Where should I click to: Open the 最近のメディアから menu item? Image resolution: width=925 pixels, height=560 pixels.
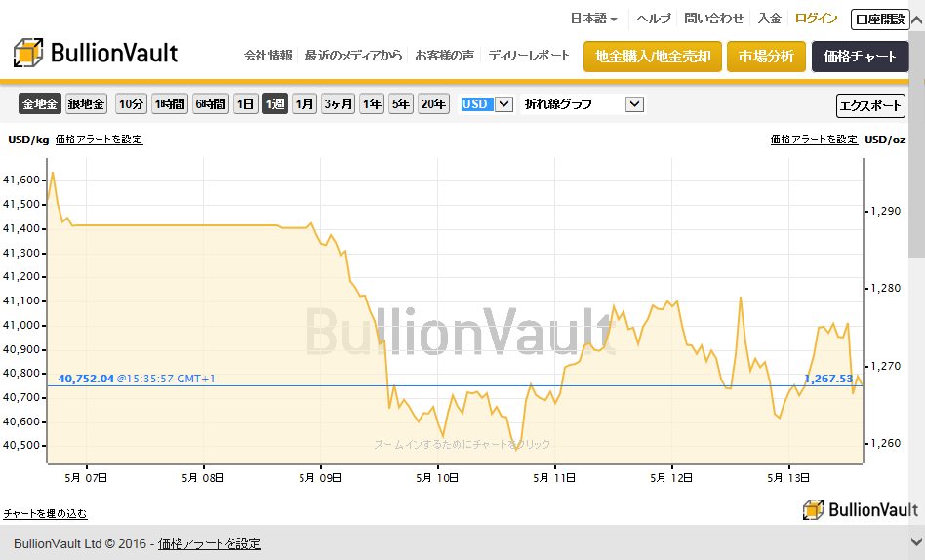tap(353, 56)
